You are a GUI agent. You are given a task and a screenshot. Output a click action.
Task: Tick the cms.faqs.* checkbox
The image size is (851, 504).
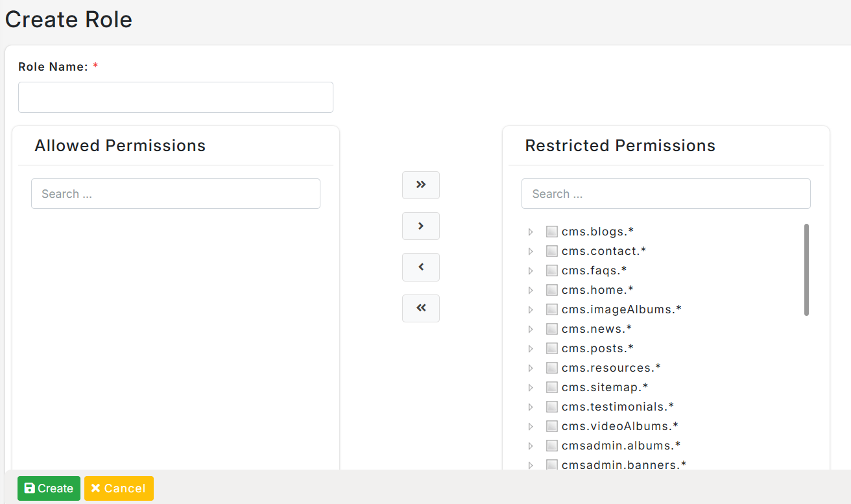[x=552, y=270]
